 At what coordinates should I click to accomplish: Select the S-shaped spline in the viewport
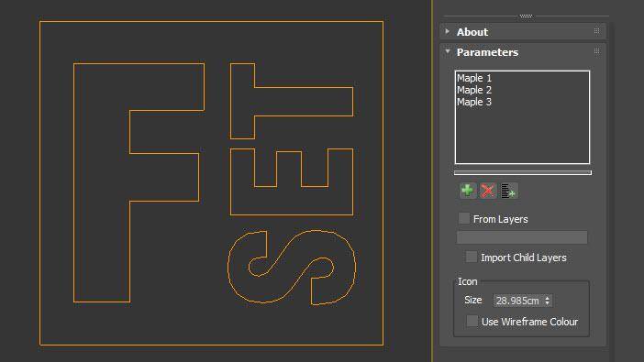(292, 268)
